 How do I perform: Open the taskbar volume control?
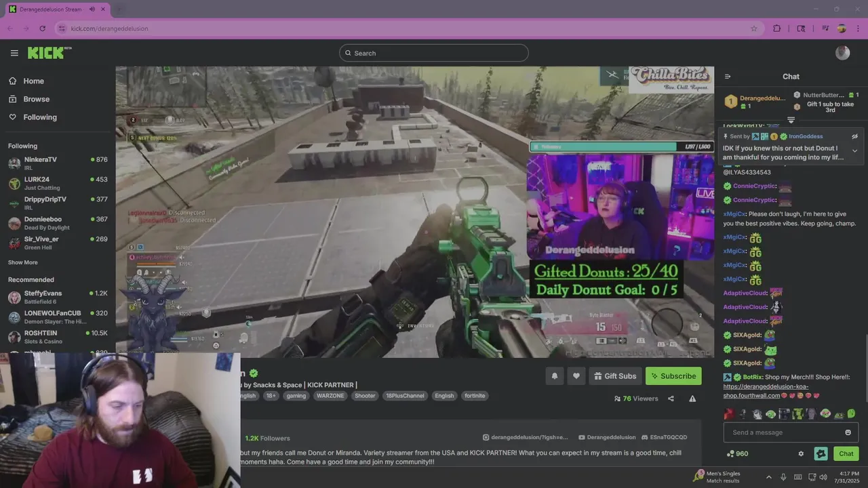pyautogui.click(x=823, y=477)
